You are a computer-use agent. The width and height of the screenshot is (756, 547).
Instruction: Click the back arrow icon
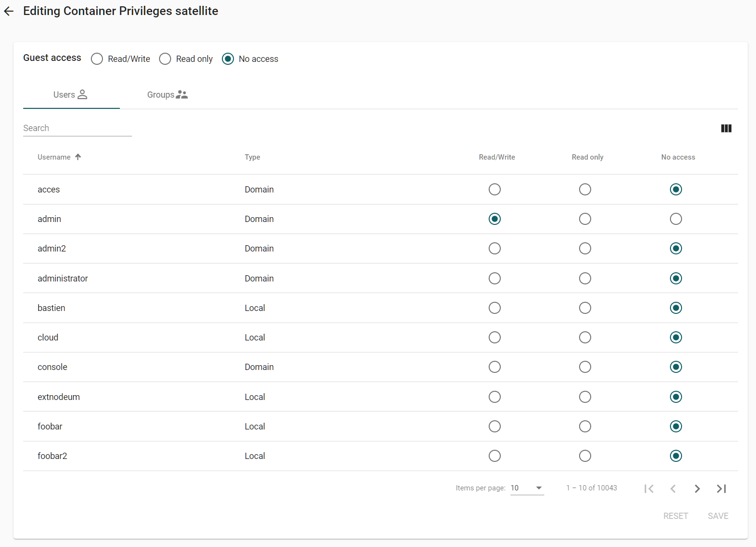[9, 11]
